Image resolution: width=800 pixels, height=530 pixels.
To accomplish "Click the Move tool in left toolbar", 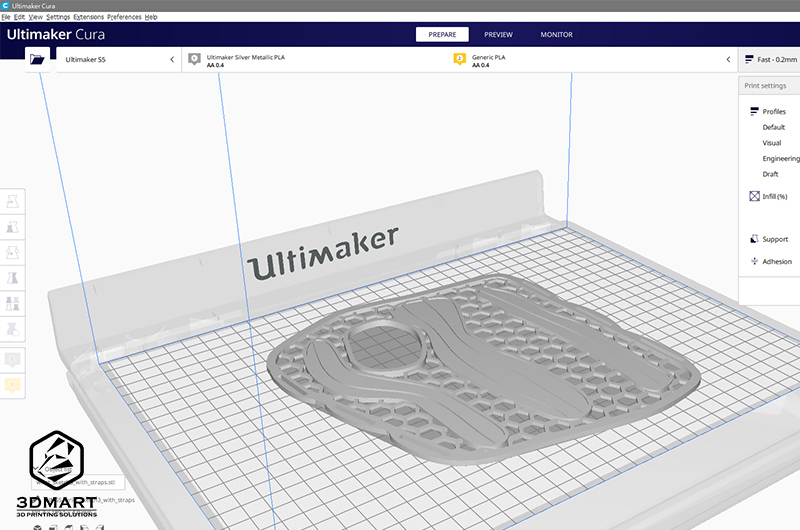I will [13, 201].
